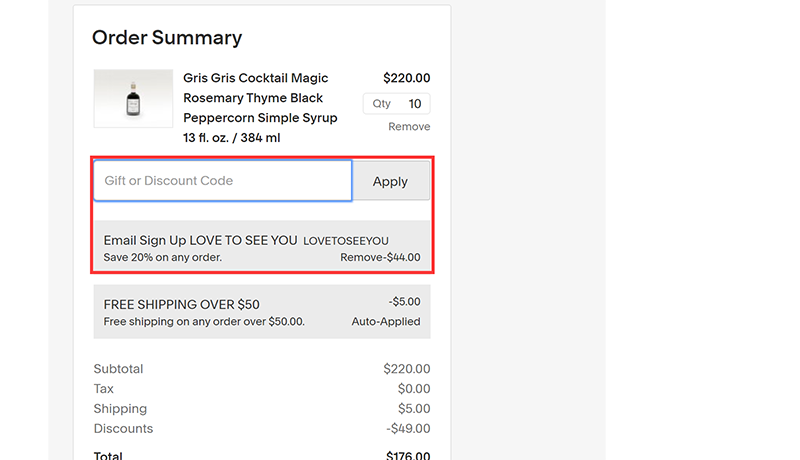
Task: Click the Discounts amount -$49.00
Action: click(408, 429)
